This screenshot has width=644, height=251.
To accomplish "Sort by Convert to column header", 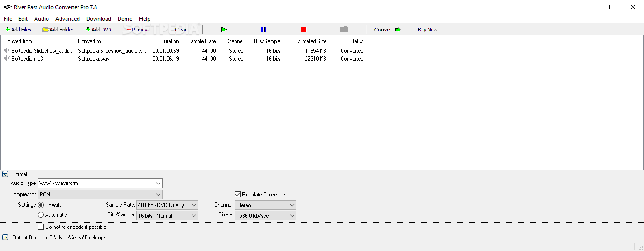I will point(112,41).
